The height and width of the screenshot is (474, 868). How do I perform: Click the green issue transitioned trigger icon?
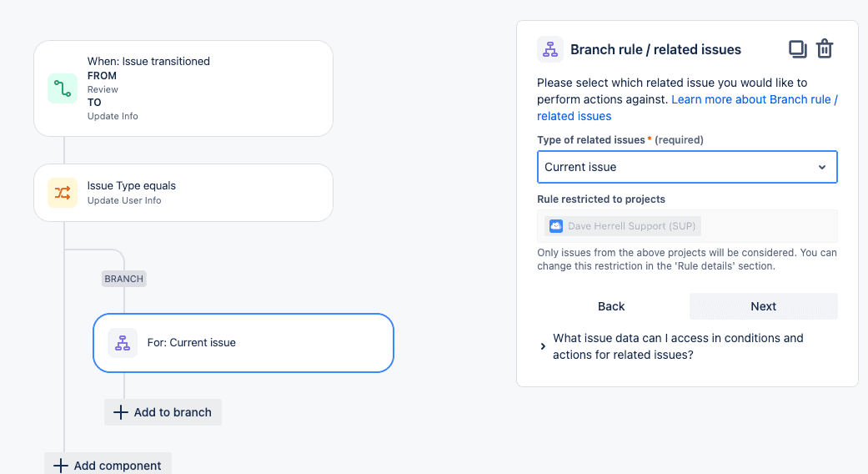pyautogui.click(x=63, y=88)
